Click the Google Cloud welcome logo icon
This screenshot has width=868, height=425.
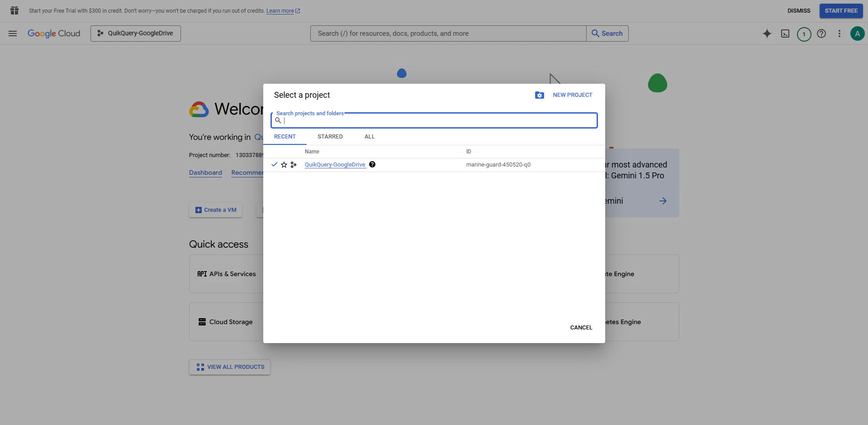coord(199,110)
